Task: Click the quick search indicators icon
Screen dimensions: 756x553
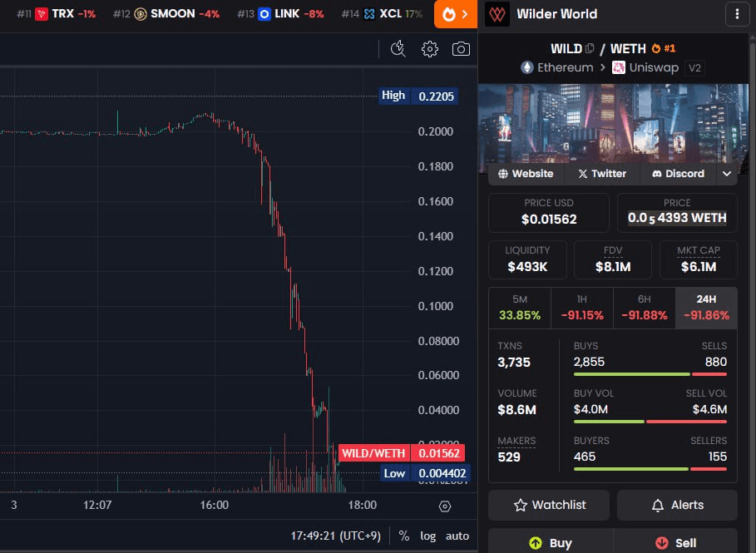Action: [398, 49]
